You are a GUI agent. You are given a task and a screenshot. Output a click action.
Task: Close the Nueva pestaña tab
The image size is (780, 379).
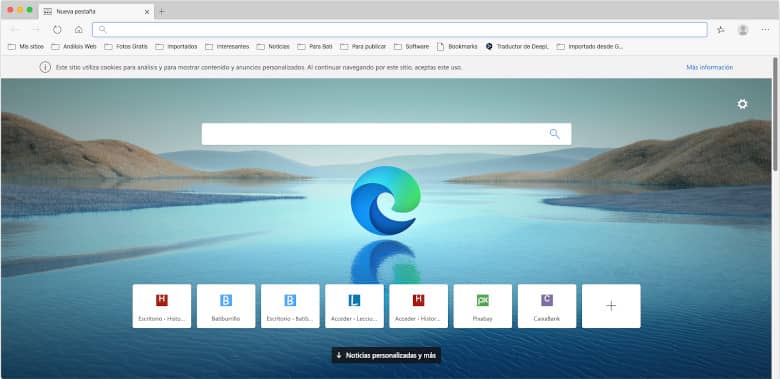(x=147, y=11)
